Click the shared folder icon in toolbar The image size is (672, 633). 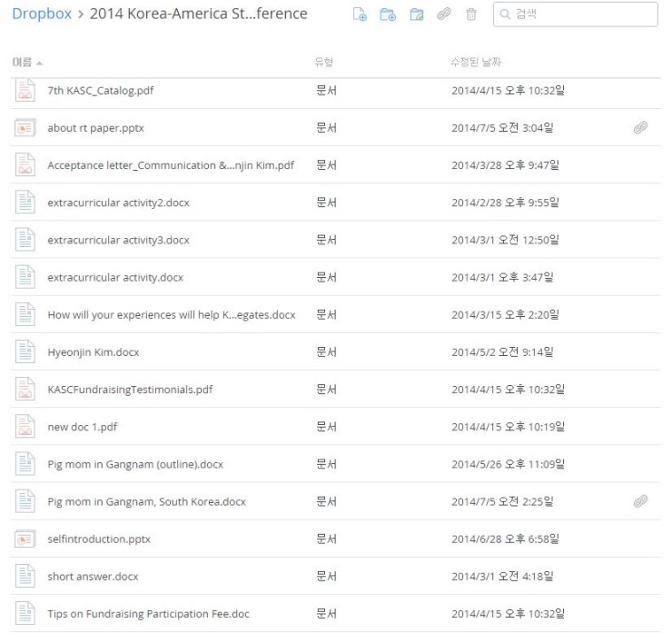[417, 15]
